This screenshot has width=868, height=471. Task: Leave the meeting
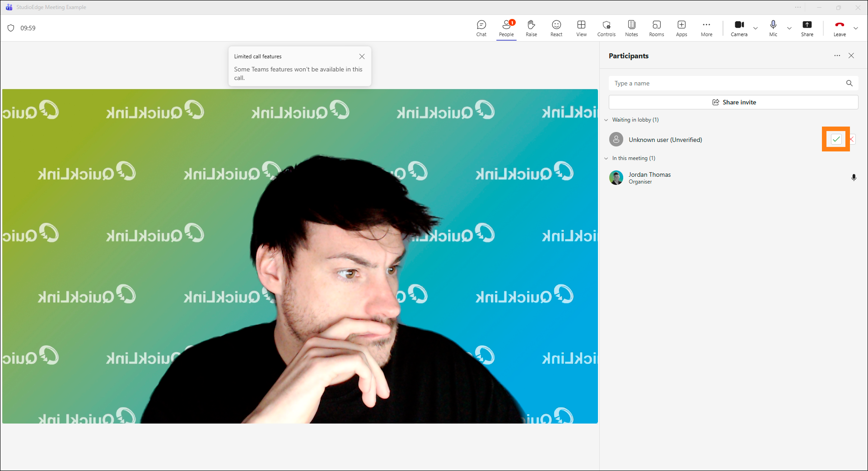click(840, 28)
